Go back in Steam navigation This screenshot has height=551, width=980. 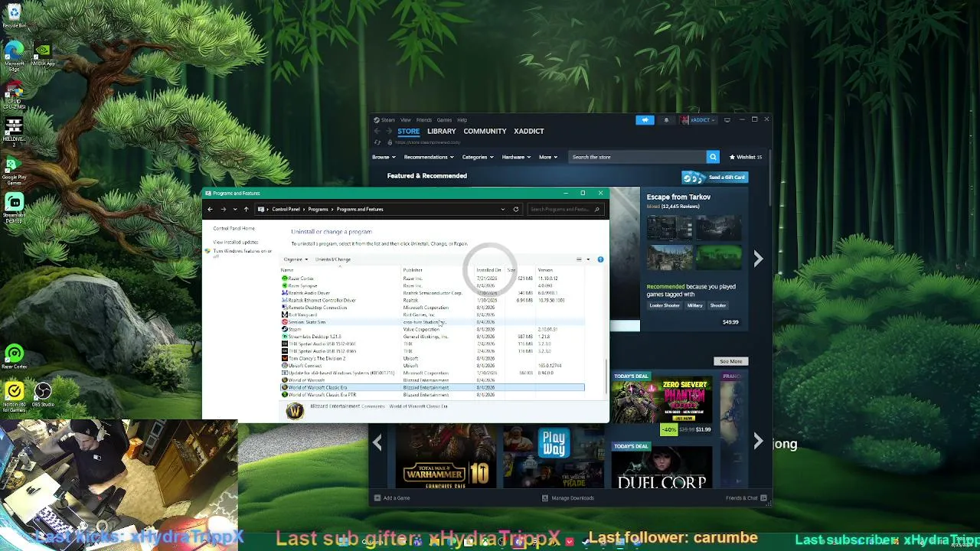click(377, 131)
